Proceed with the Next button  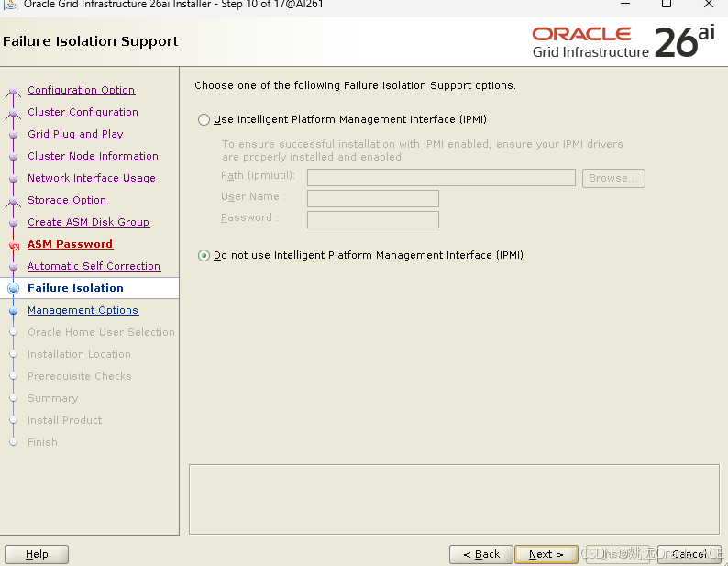point(546,554)
